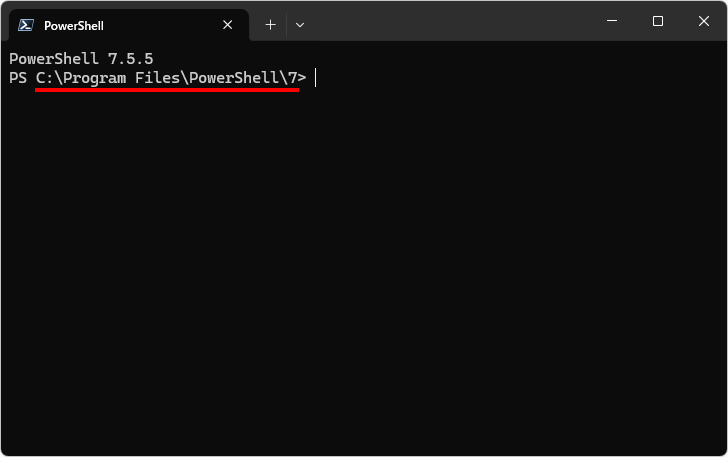Place cursor at the prompt input position
The height and width of the screenshot is (457, 728).
316,78
